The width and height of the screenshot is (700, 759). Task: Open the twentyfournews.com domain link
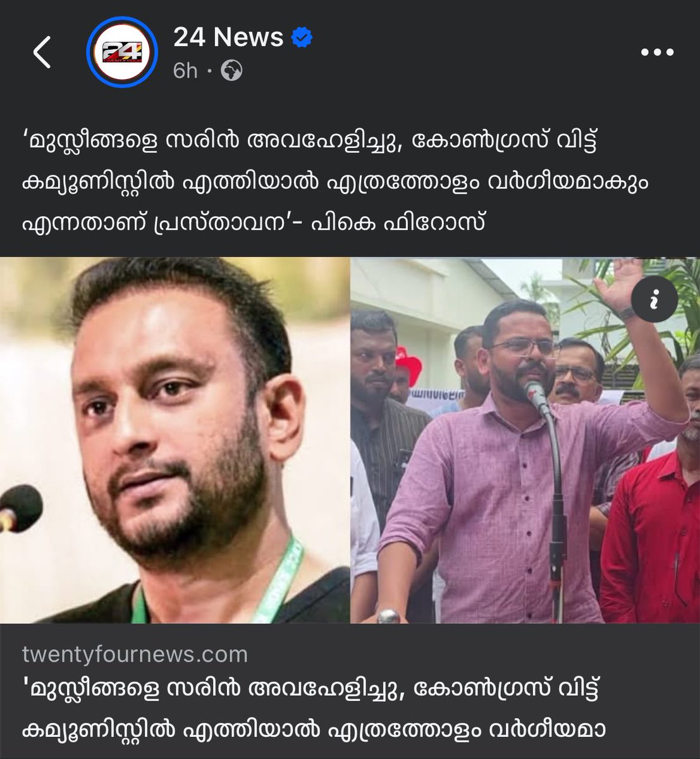[135, 653]
